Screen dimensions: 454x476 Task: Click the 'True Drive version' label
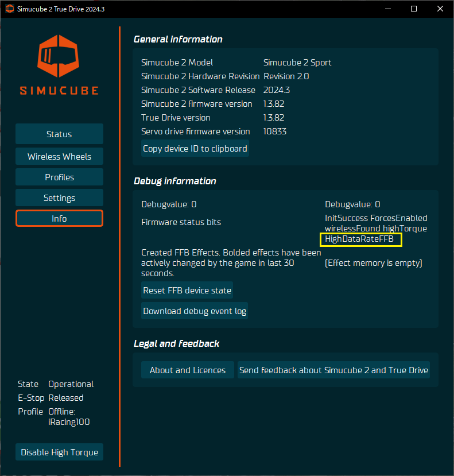(176, 118)
